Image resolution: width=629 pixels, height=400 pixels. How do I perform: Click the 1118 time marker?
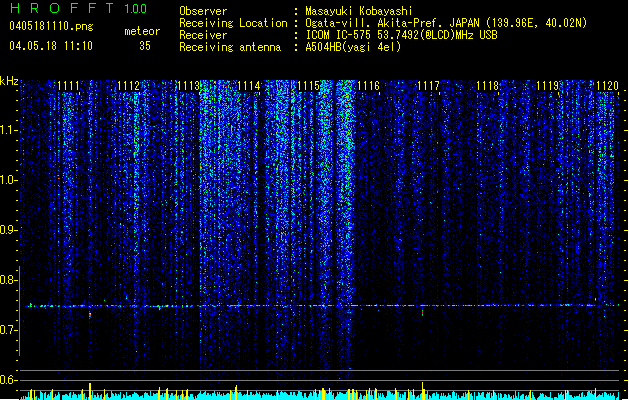[488, 86]
